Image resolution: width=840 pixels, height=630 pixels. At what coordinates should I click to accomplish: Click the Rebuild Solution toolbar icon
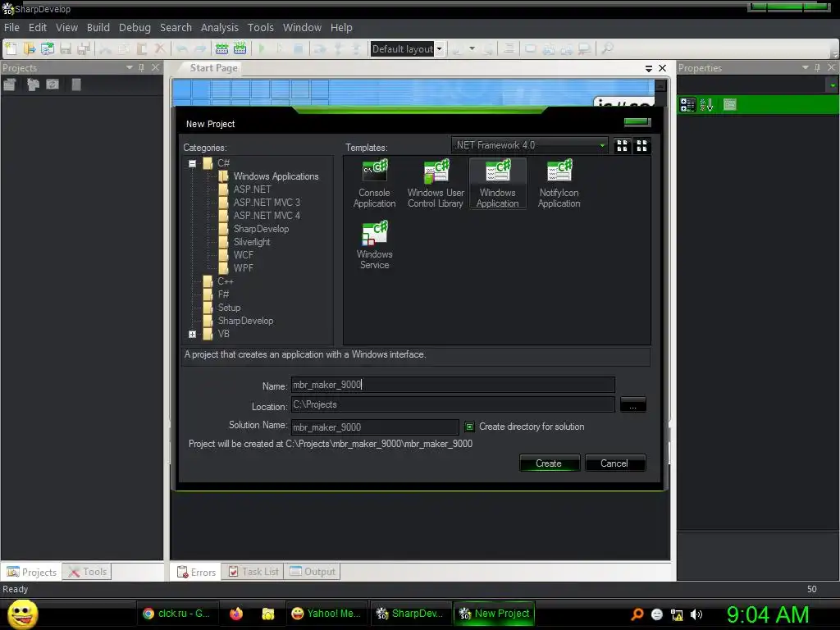tap(240, 48)
